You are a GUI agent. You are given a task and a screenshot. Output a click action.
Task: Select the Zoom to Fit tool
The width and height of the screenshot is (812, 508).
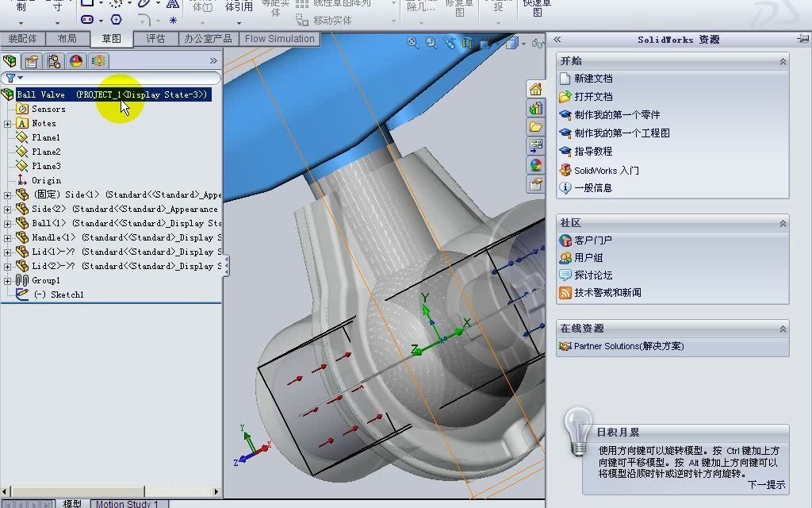(x=412, y=43)
